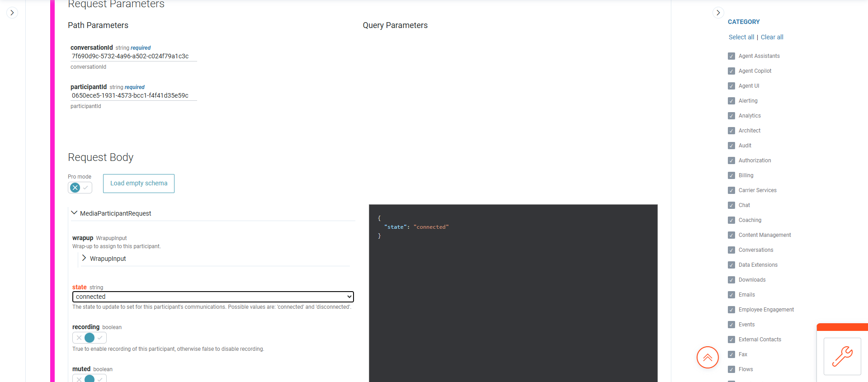Click inside the JSON request body preview

(x=513, y=293)
